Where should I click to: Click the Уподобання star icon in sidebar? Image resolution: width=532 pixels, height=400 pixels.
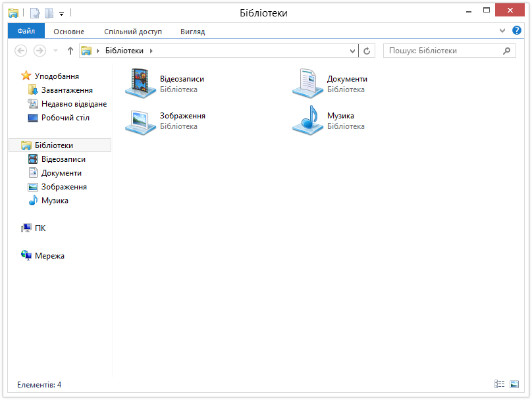click(x=26, y=76)
